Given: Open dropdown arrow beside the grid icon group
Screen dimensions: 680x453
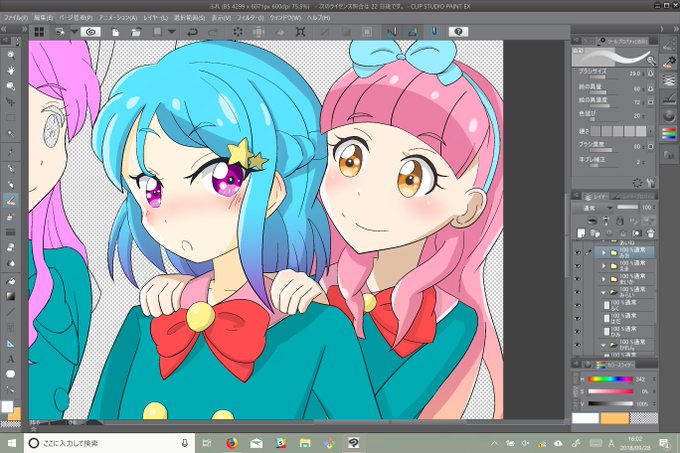Looking at the screenshot, I should point(74,32).
